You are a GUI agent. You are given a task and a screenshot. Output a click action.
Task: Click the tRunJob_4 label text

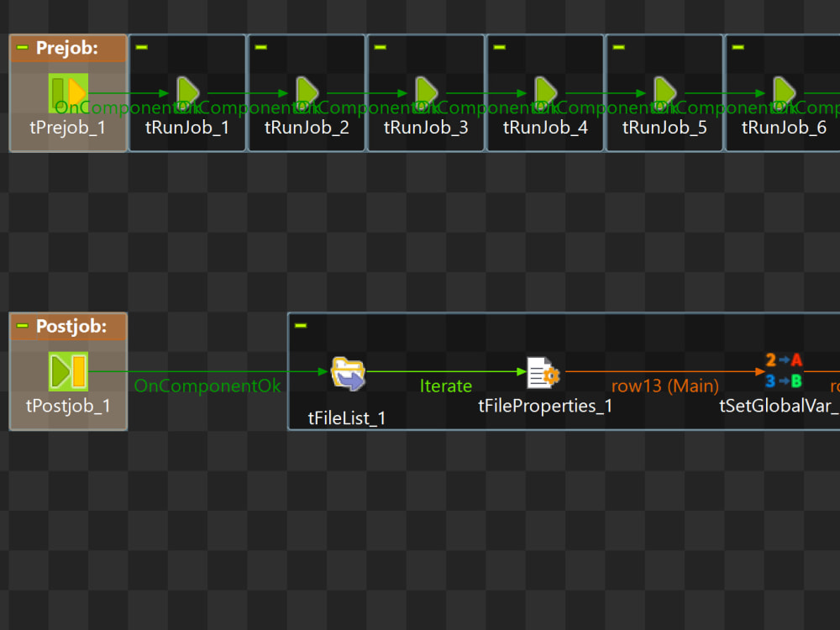[545, 128]
